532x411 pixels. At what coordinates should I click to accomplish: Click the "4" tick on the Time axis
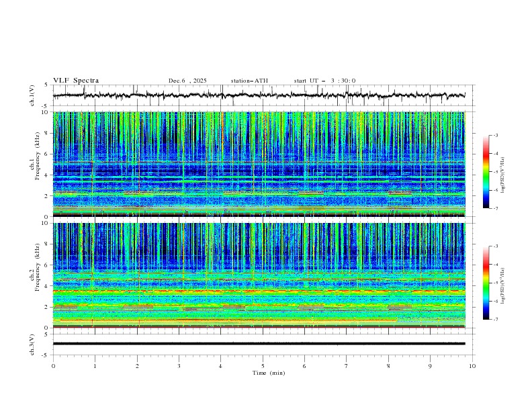coord(220,366)
